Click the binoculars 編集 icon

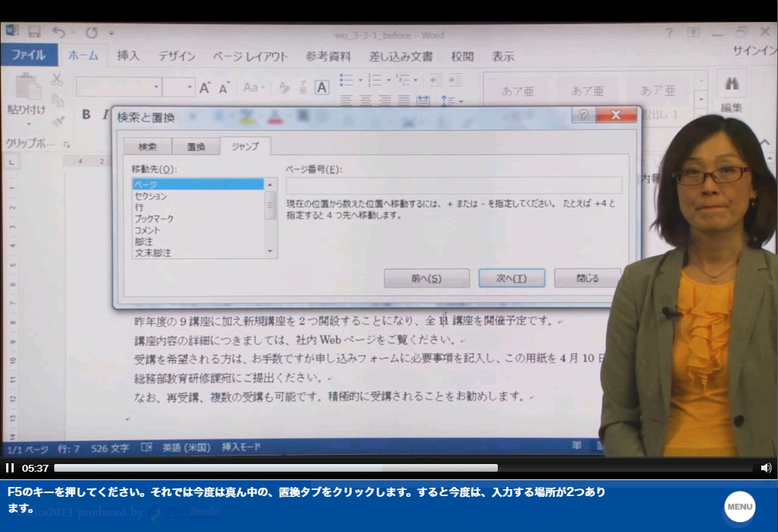tap(732, 83)
